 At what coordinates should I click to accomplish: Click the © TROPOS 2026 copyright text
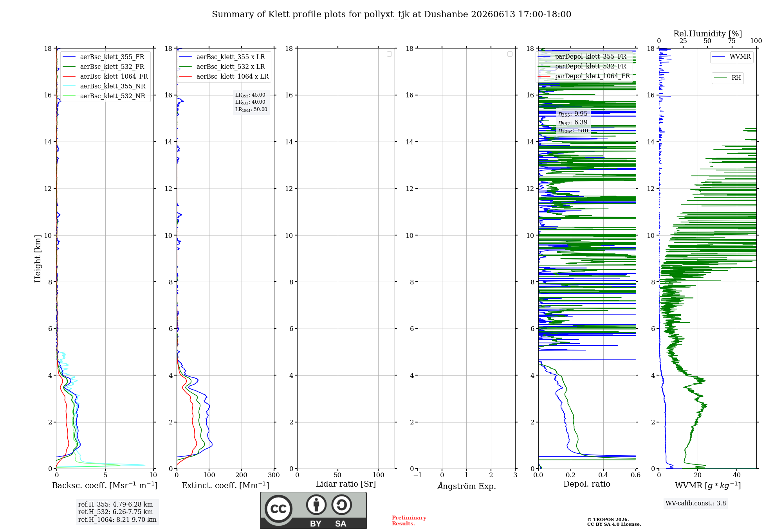[608, 519]
